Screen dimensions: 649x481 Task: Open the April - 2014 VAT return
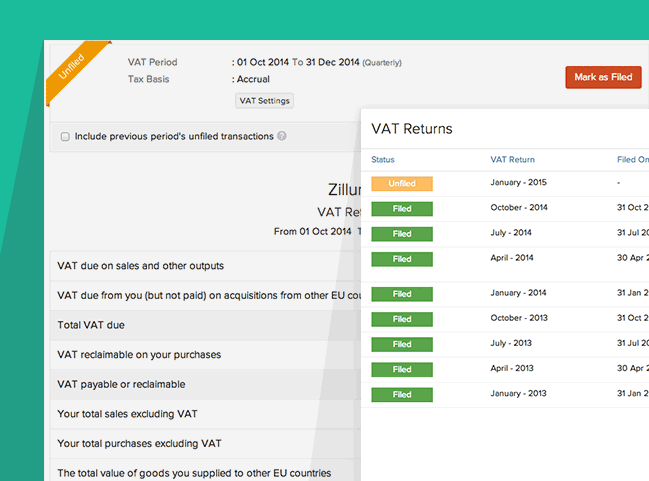pos(512,257)
